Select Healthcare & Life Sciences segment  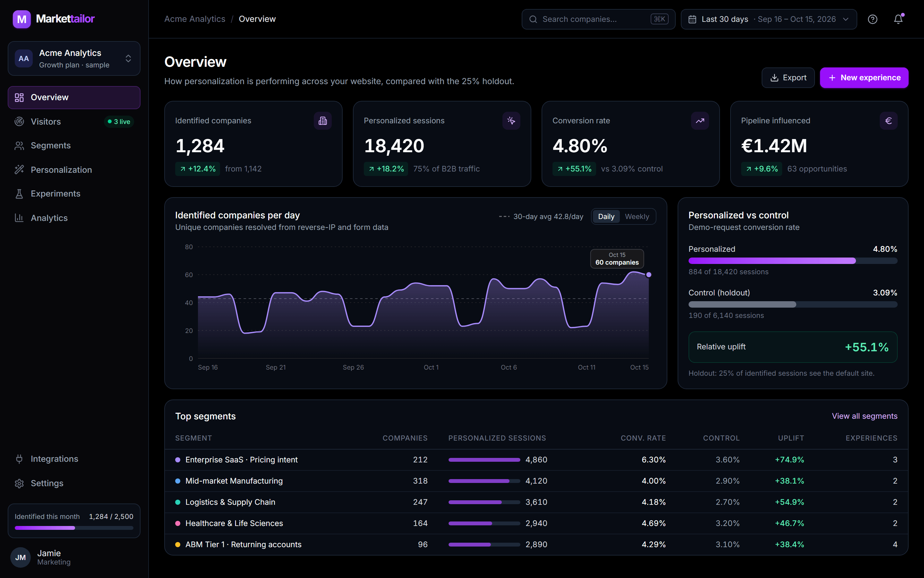[536, 523]
